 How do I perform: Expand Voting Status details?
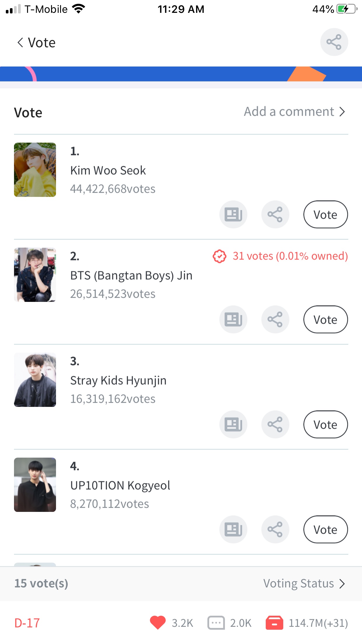pos(304,584)
